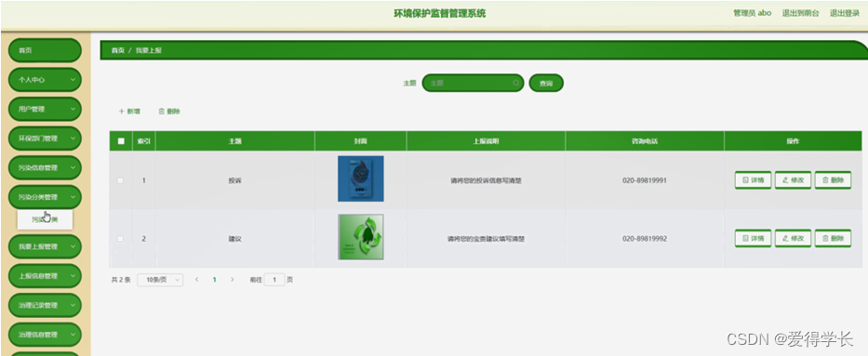The height and width of the screenshot is (356, 868).
Task: Collapse the 污染分类管理 menu chevron
Action: (73, 197)
